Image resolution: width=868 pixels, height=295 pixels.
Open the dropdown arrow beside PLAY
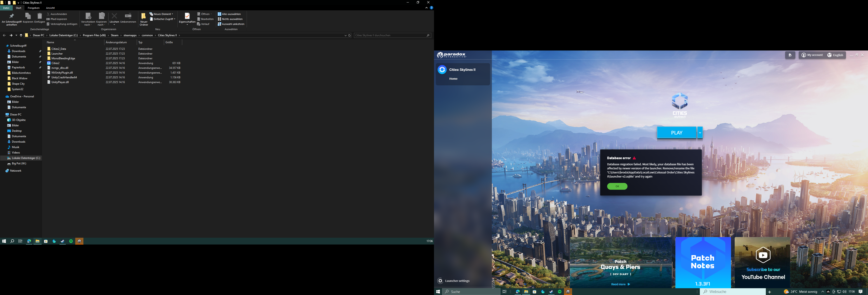tap(700, 133)
